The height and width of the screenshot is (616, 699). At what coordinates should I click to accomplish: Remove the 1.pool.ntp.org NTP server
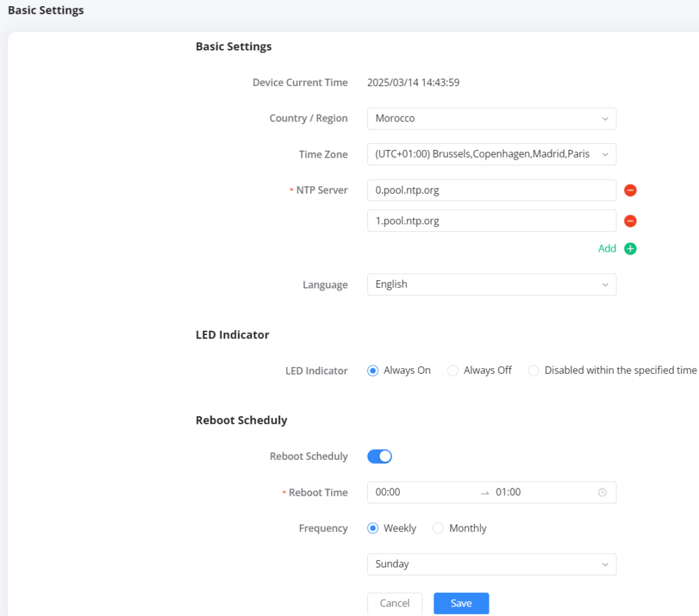pos(630,221)
